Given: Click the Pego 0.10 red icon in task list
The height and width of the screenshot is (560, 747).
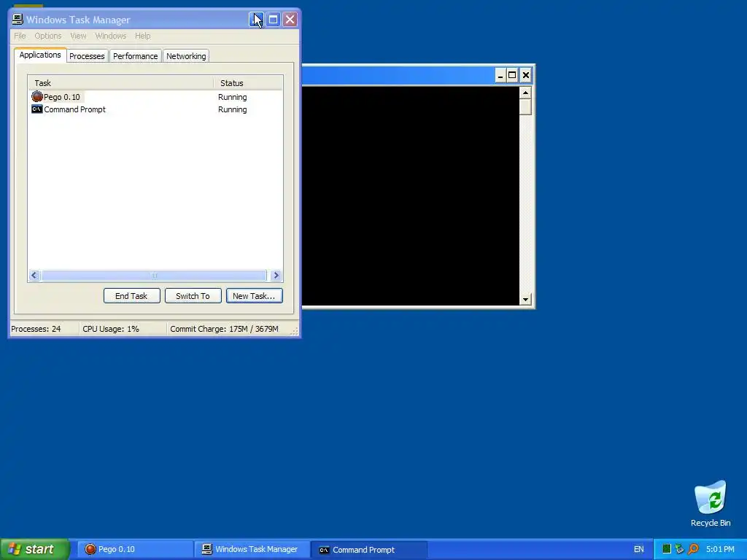Looking at the screenshot, I should coord(37,97).
